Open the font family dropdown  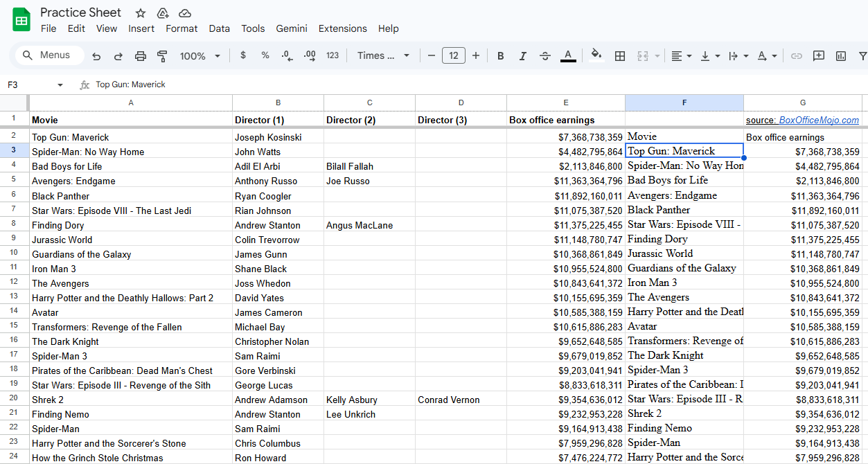point(383,55)
